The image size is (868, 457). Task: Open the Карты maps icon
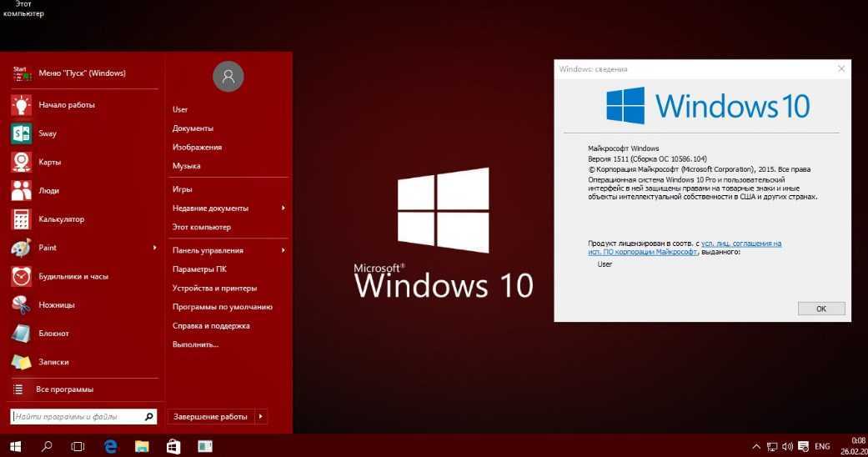click(21, 162)
